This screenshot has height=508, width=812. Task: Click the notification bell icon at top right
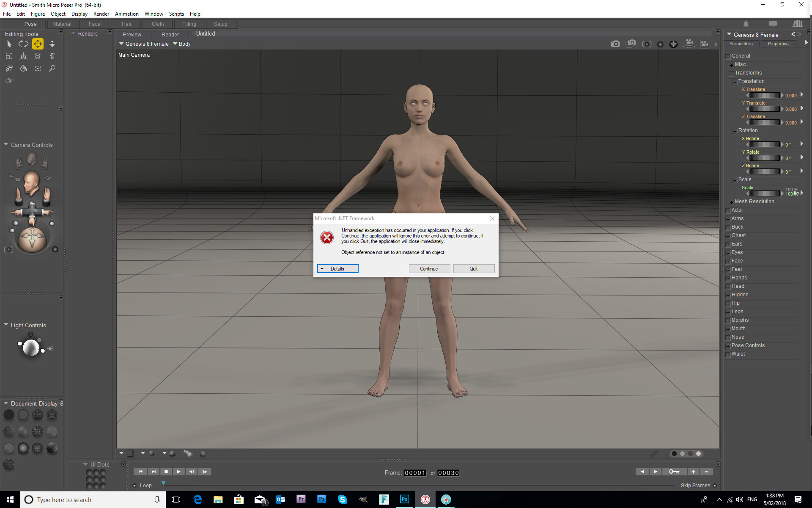[746, 24]
